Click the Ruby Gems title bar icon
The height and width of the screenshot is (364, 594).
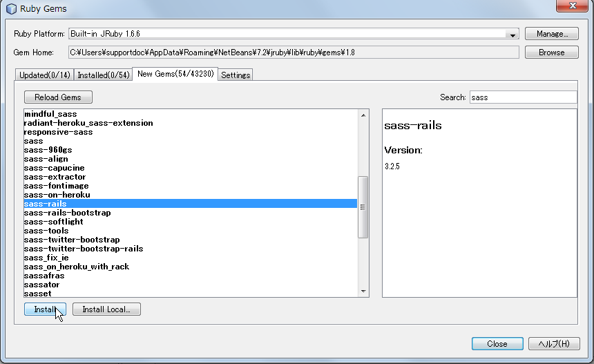pyautogui.click(x=11, y=9)
